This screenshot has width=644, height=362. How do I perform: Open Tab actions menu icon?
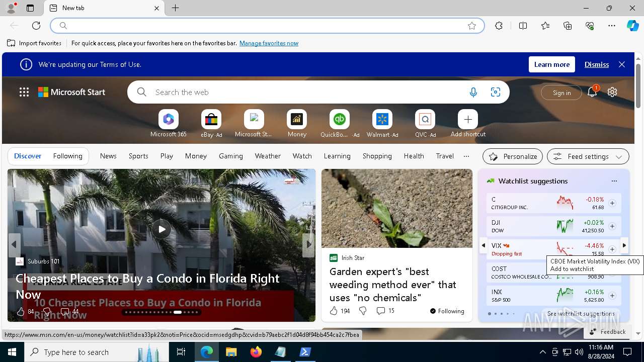(30, 8)
